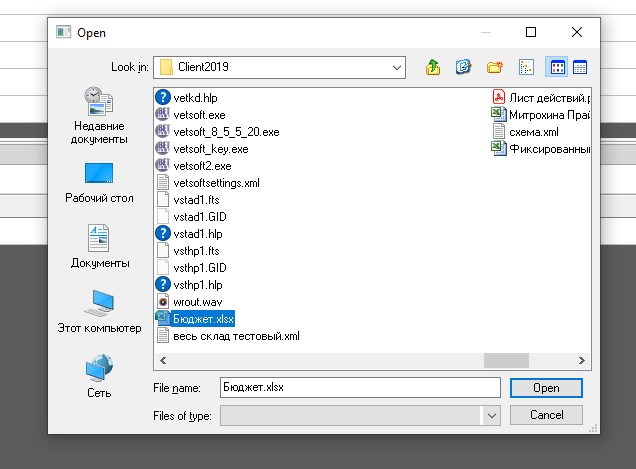Screen dimensions: 636x469
Task: Expand the Look in folder dropdown
Action: coord(396,67)
